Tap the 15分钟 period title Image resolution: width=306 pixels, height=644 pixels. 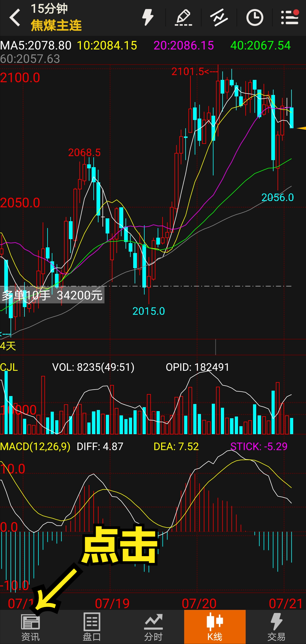tap(49, 9)
